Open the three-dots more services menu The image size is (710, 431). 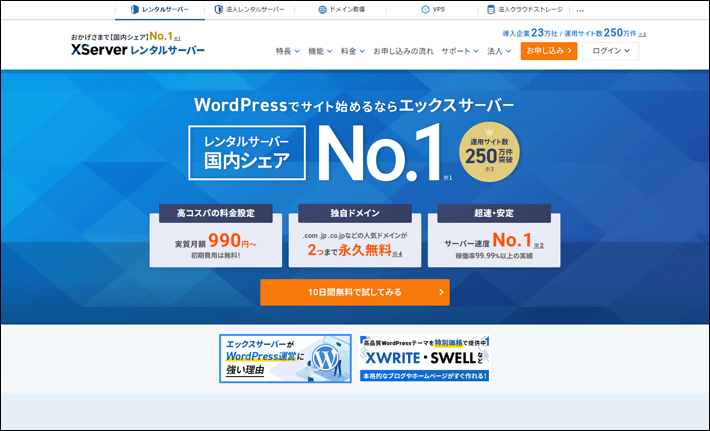580,10
